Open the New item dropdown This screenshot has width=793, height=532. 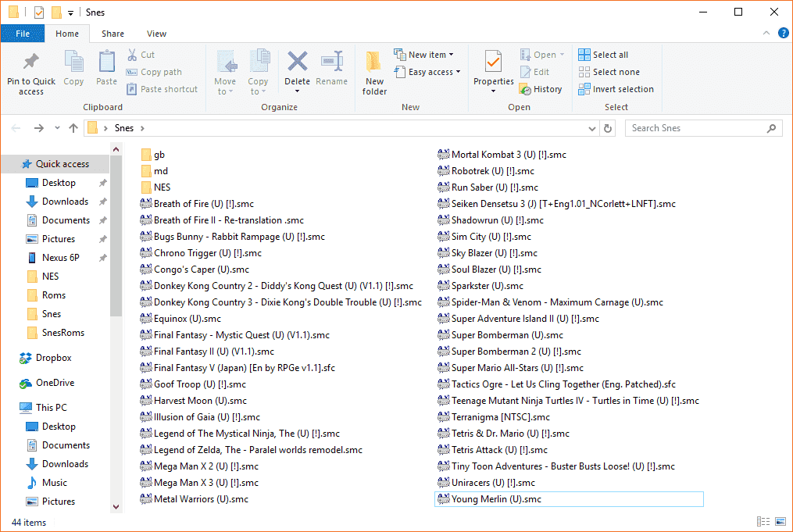pyautogui.click(x=451, y=55)
